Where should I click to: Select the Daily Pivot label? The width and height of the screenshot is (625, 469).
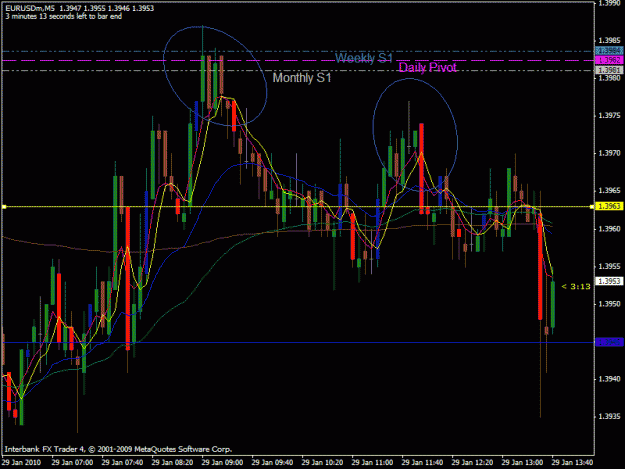pos(427,68)
